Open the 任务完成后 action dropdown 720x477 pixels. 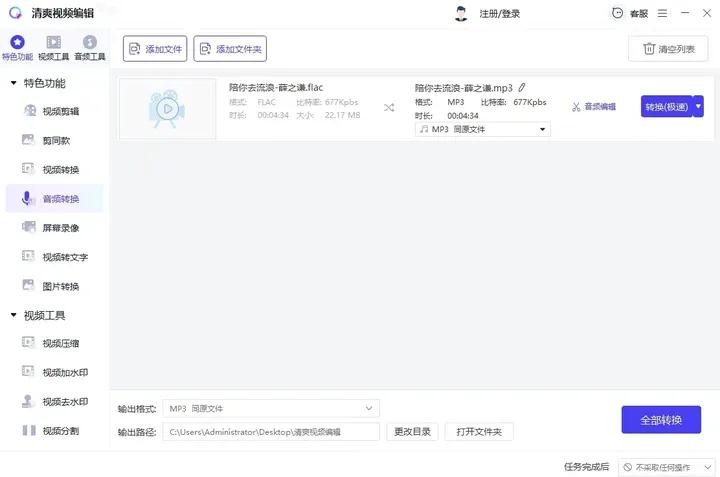[x=667, y=467]
